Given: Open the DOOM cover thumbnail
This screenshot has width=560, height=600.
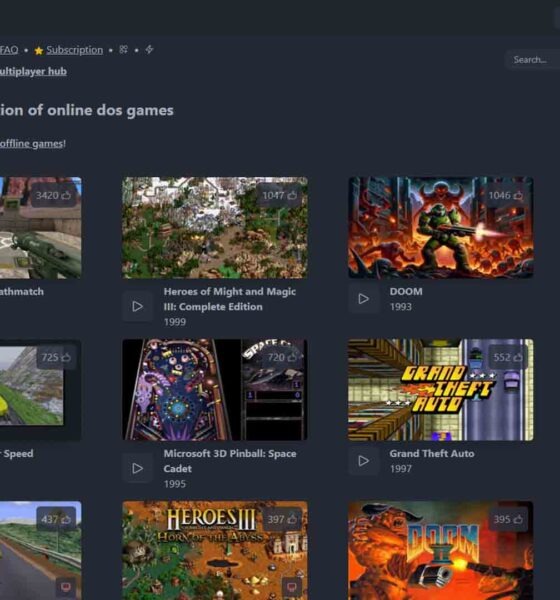Looking at the screenshot, I should (441, 228).
